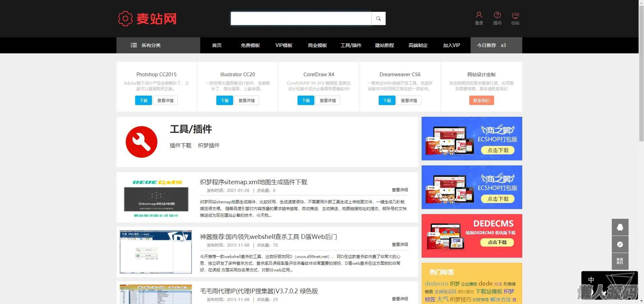
Task: Click the 织梦技巧 hot tag
Action: point(461,299)
